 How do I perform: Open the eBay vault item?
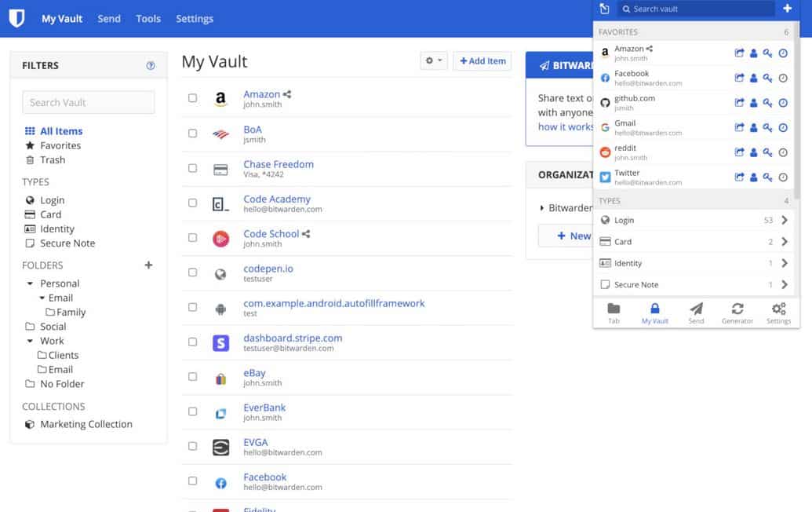(x=254, y=372)
